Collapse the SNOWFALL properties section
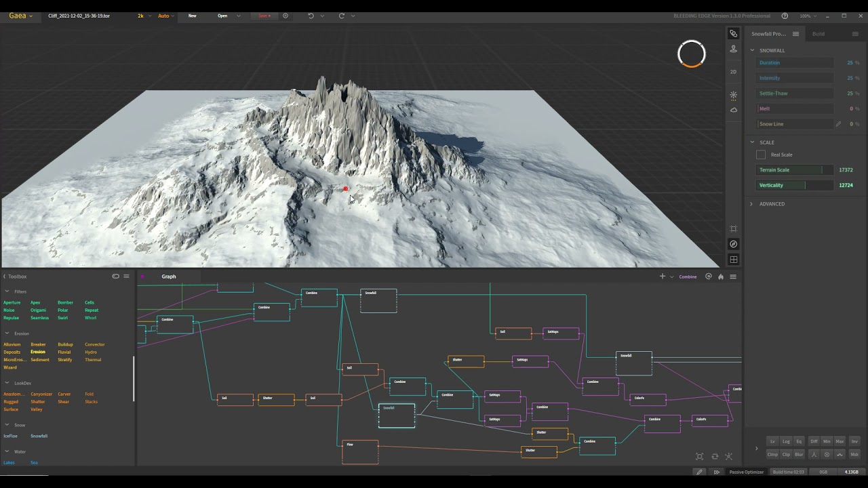 (x=752, y=50)
